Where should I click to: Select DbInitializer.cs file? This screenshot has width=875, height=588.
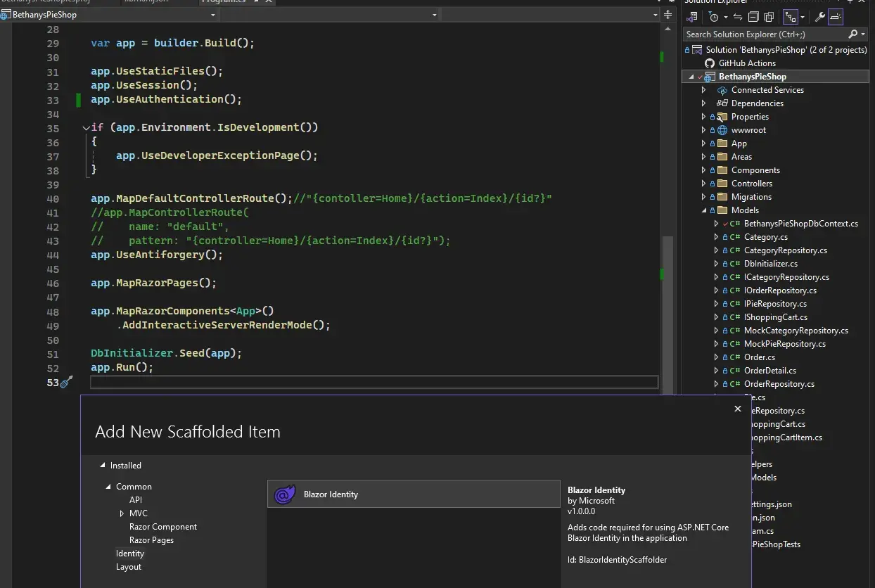771,264
